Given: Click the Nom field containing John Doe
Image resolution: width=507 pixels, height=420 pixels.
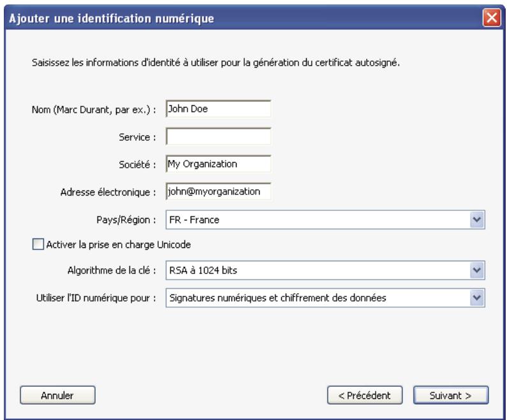Looking at the screenshot, I should (x=218, y=109).
